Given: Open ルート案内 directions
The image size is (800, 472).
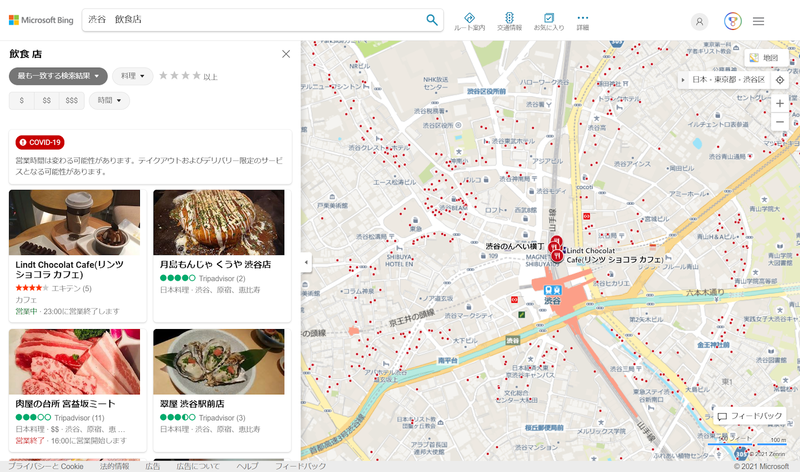Looking at the screenshot, I should (469, 22).
